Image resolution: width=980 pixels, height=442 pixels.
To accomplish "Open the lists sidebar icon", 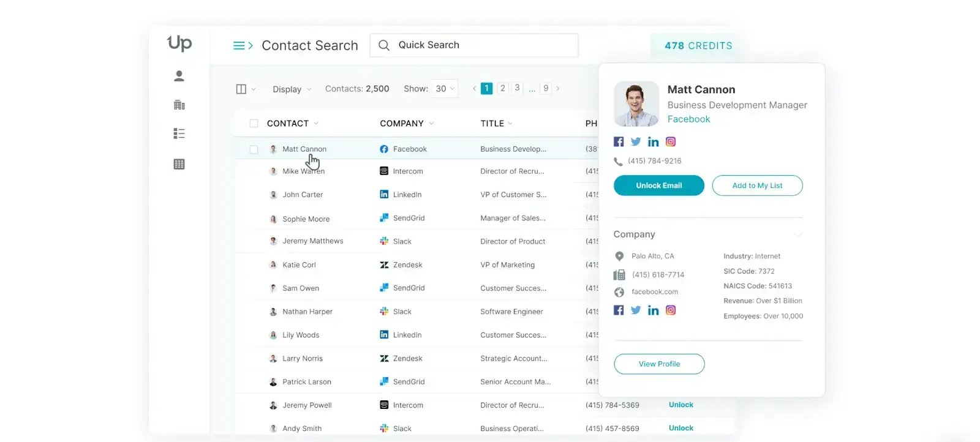I will [x=179, y=133].
